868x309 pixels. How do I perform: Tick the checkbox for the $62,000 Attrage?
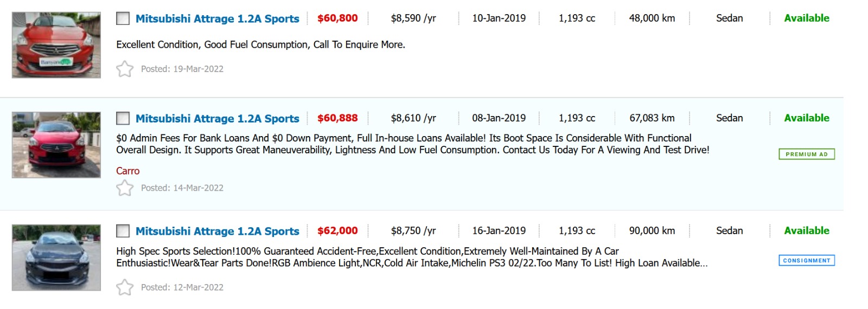123,231
